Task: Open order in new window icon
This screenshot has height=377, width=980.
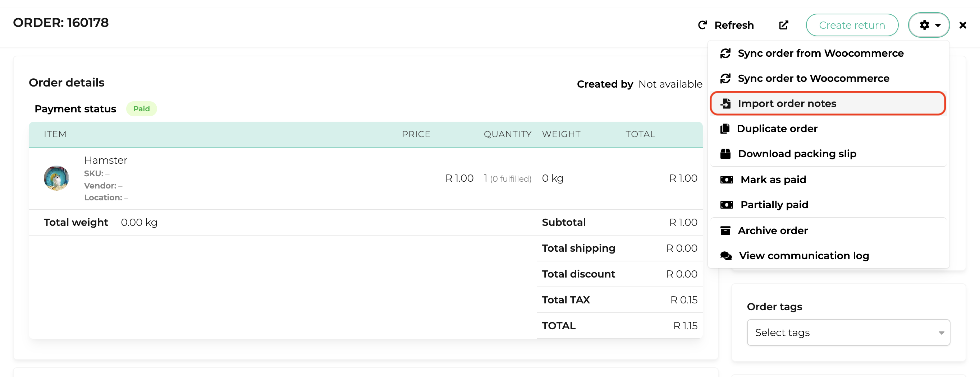Action: [x=784, y=25]
